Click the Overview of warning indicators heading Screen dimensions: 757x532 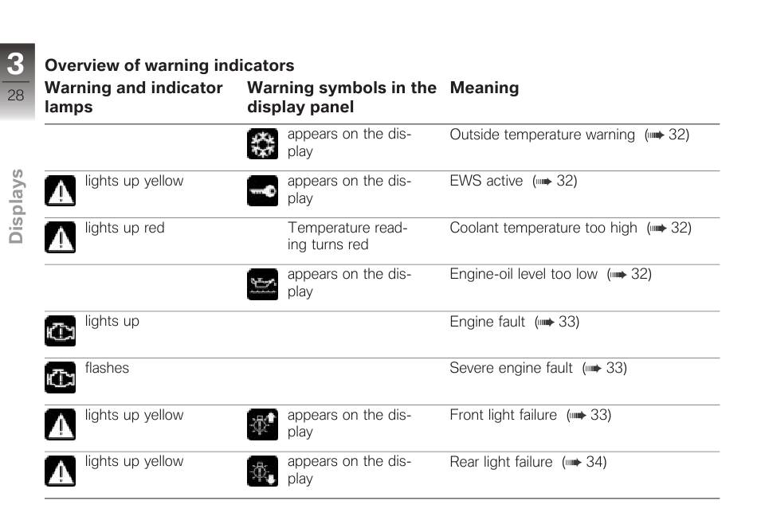tap(170, 65)
